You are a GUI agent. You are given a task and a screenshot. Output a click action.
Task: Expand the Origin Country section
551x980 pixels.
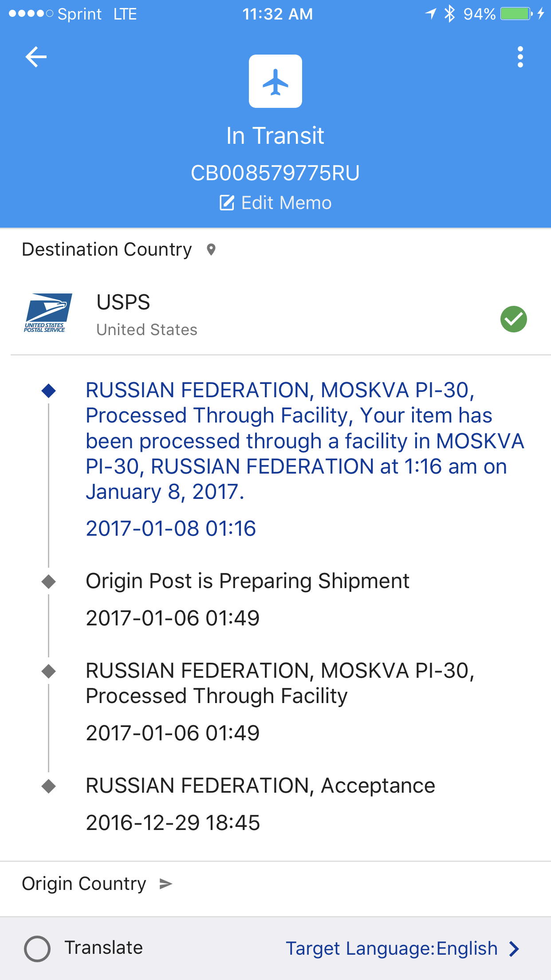tap(84, 884)
